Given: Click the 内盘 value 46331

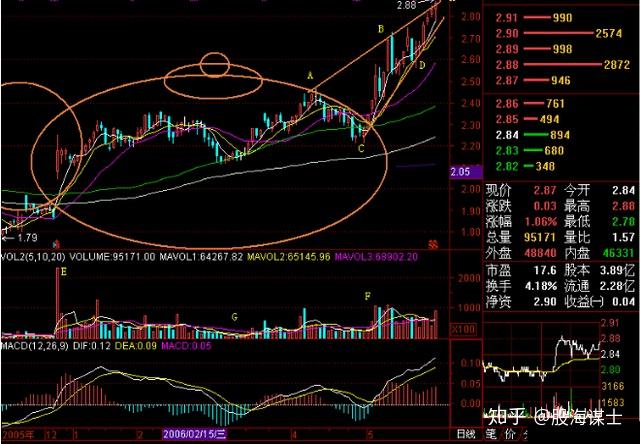Looking at the screenshot, I should coord(618,253).
